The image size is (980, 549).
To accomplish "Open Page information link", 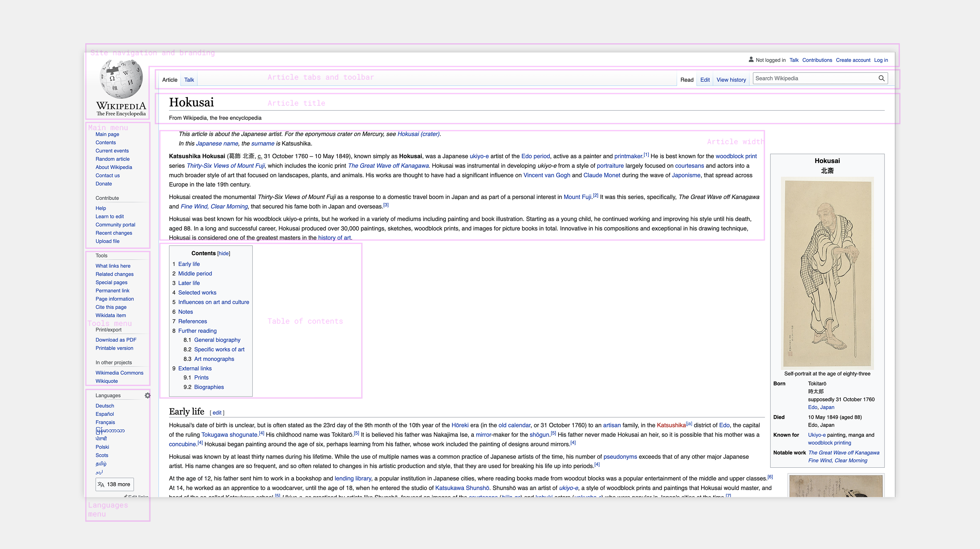I will click(x=115, y=299).
